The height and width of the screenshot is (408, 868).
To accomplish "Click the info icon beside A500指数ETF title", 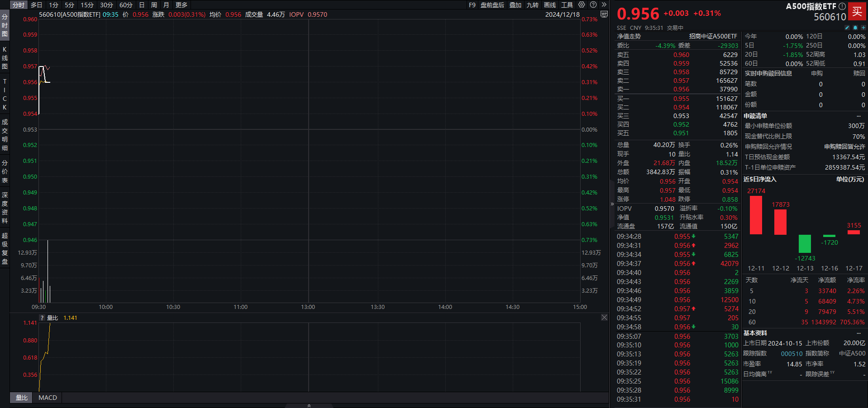I will coord(842,6).
